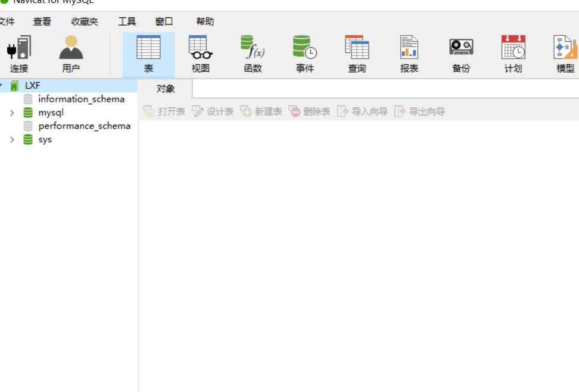
Task: Click the 新建表 (New Table) button
Action: (x=261, y=111)
